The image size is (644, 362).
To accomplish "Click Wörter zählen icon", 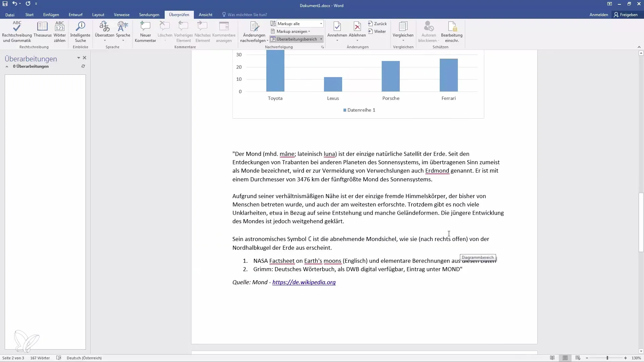I will (60, 32).
